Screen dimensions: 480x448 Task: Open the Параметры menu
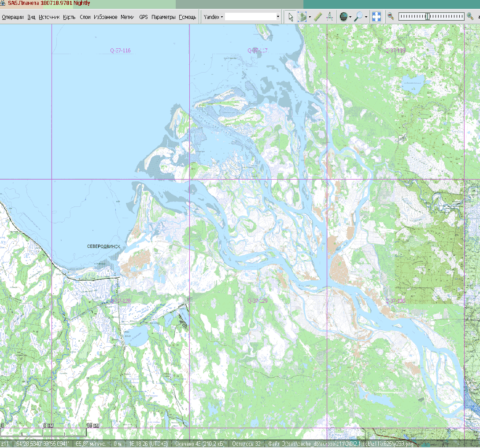pyautogui.click(x=163, y=17)
